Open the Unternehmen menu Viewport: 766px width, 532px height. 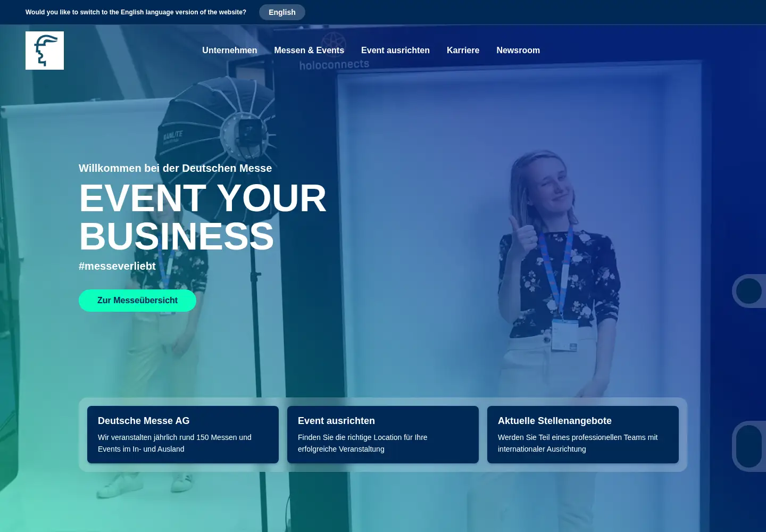point(229,50)
